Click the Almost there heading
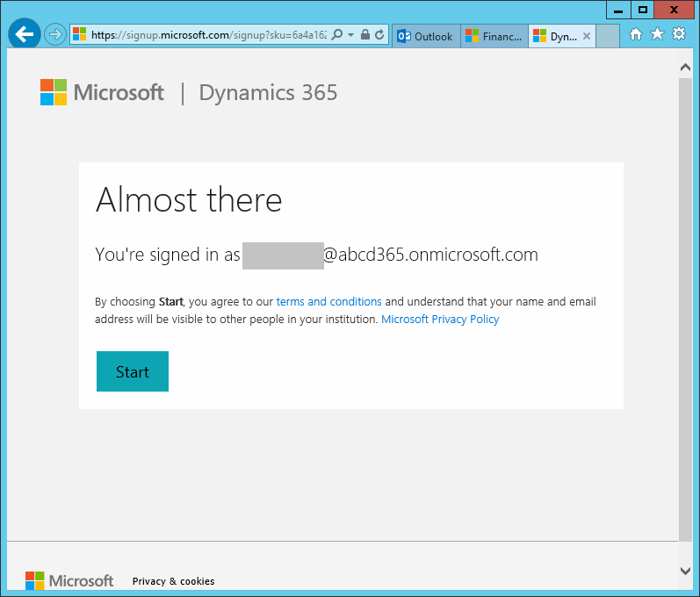Screen dimensions: 700x597 [x=189, y=199]
